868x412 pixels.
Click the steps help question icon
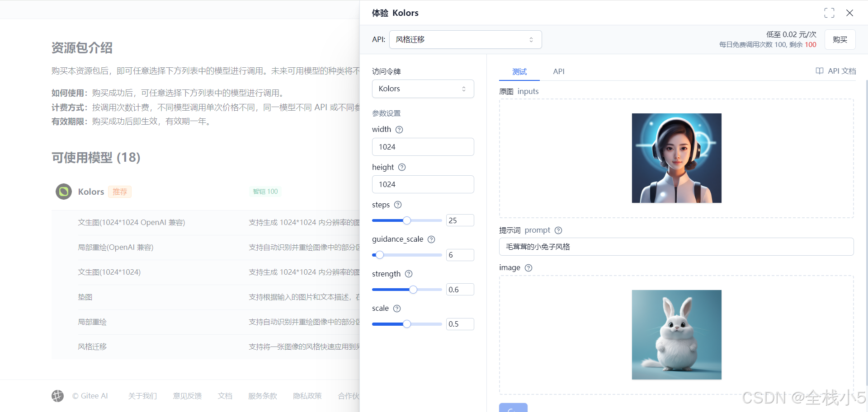tap(398, 205)
